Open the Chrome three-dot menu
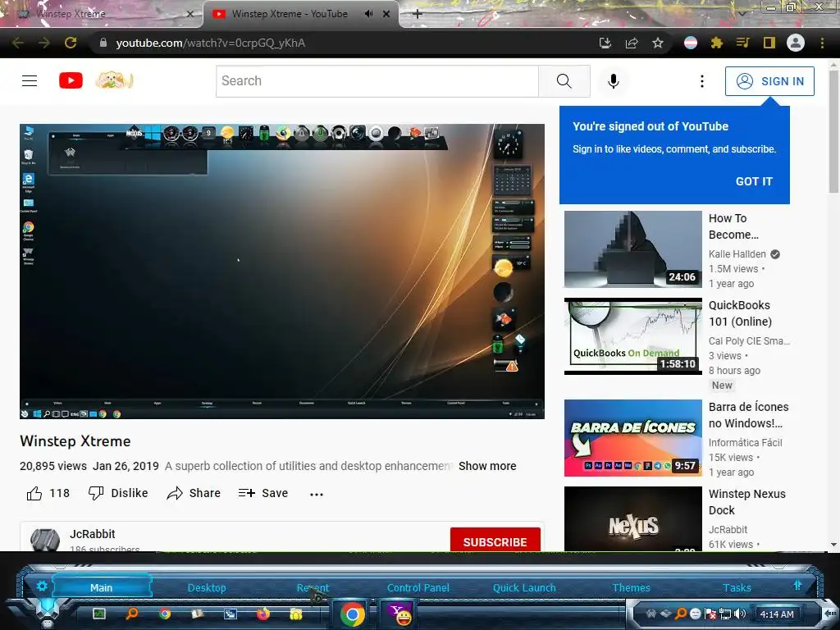Viewport: 840px width, 630px height. point(822,43)
